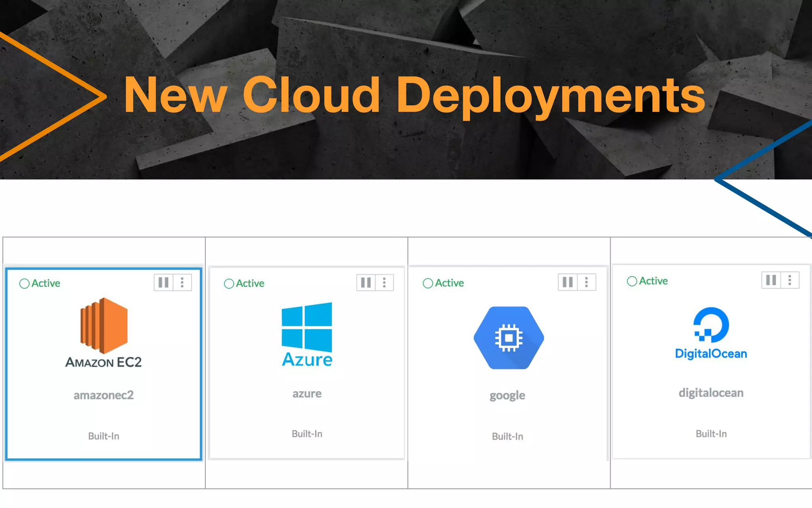Click Built-In label under azure
The width and height of the screenshot is (812, 508).
point(307,433)
